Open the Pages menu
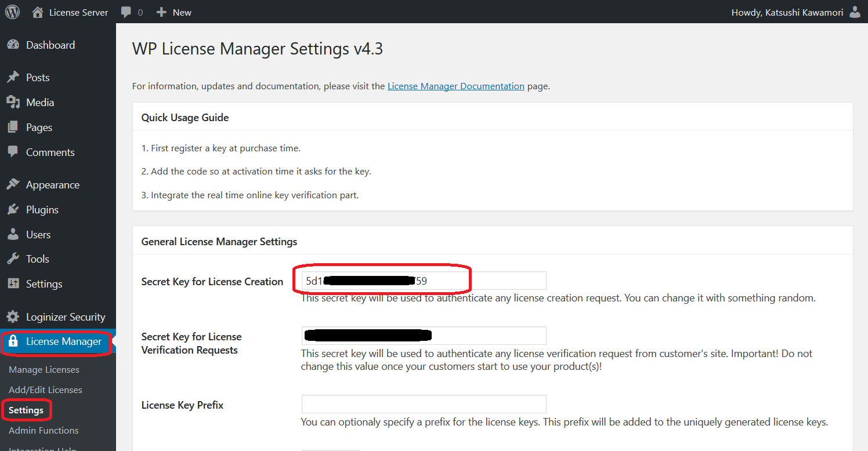Image resolution: width=868 pixels, height=451 pixels. 39,128
